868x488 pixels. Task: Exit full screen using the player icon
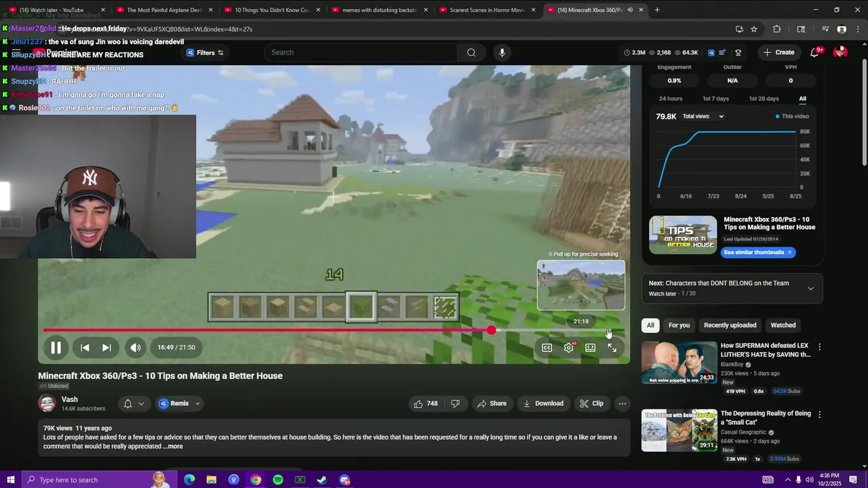(x=612, y=348)
